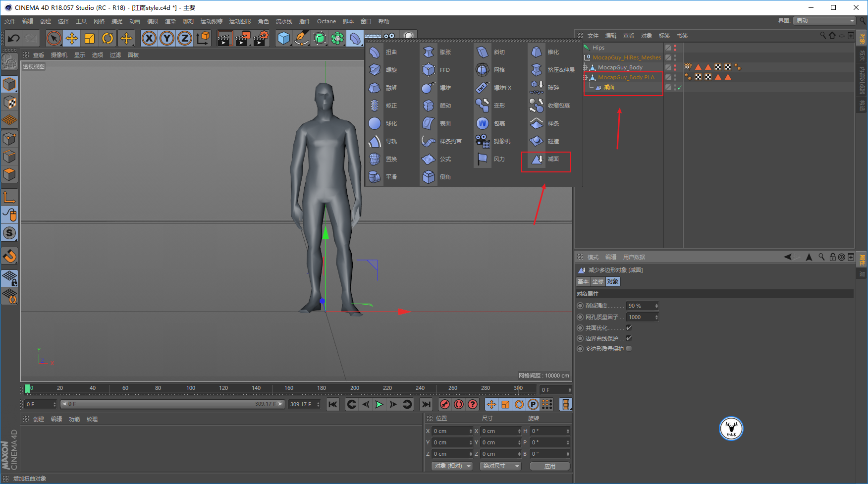The width and height of the screenshot is (868, 484).
Task: Switch to the 基本 tab in attributes
Action: [x=583, y=281]
